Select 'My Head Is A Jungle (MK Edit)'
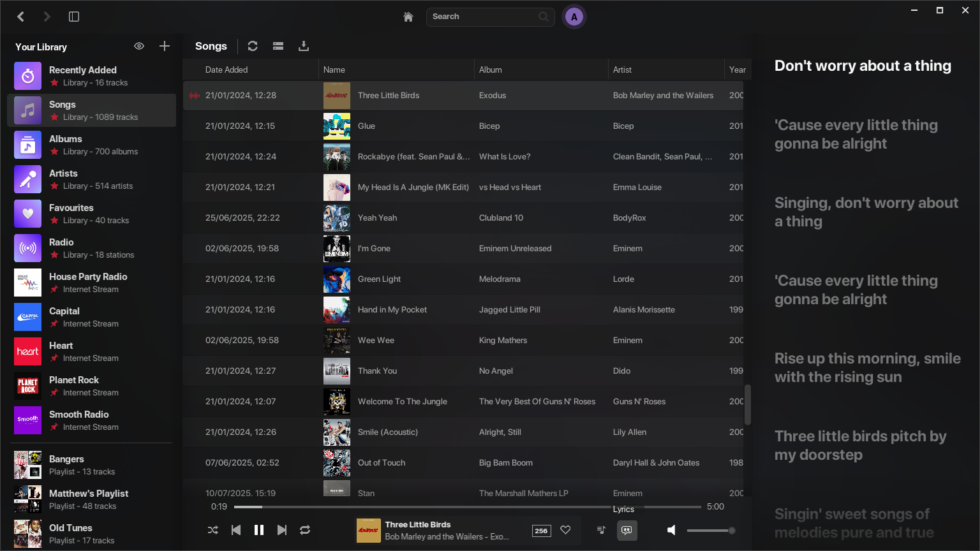The height and width of the screenshot is (551, 980). click(x=413, y=187)
